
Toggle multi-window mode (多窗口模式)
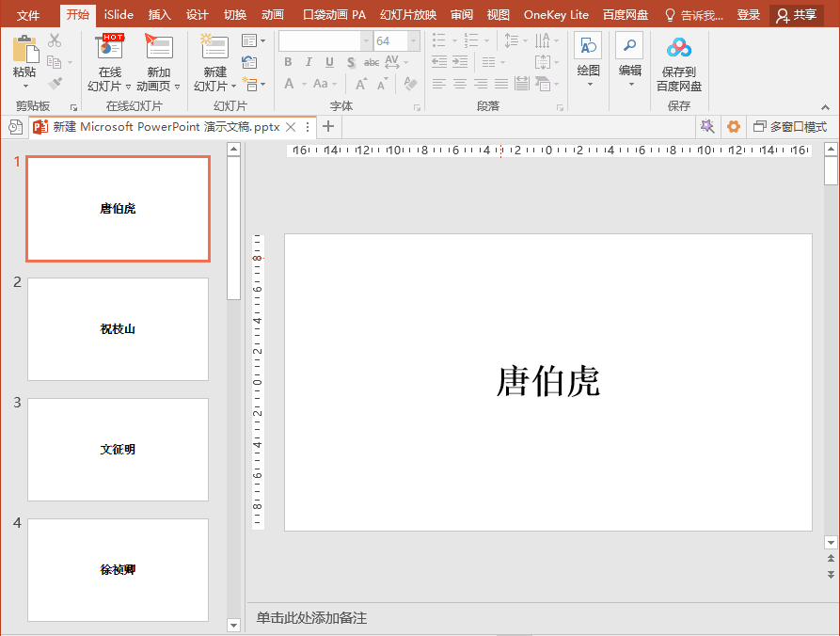tap(790, 127)
